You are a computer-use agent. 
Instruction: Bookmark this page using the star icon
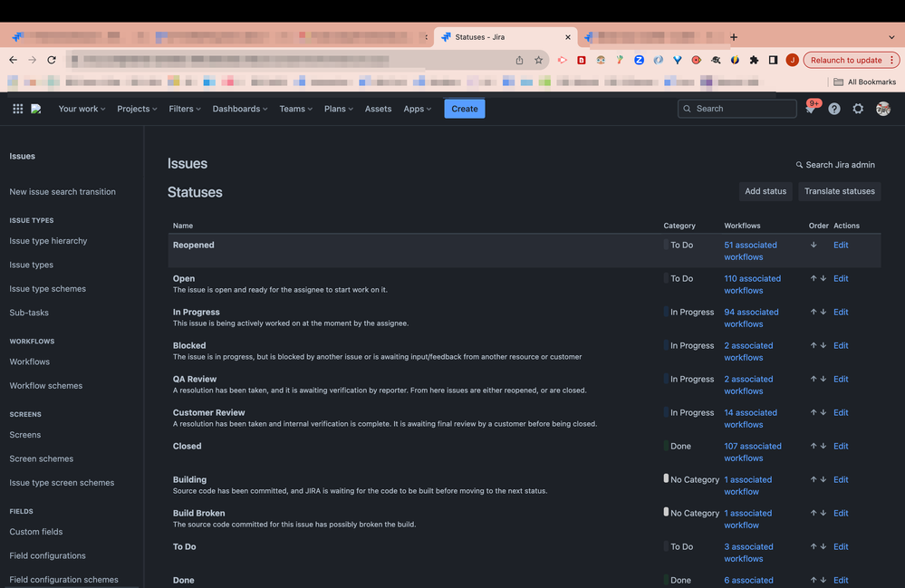click(539, 59)
